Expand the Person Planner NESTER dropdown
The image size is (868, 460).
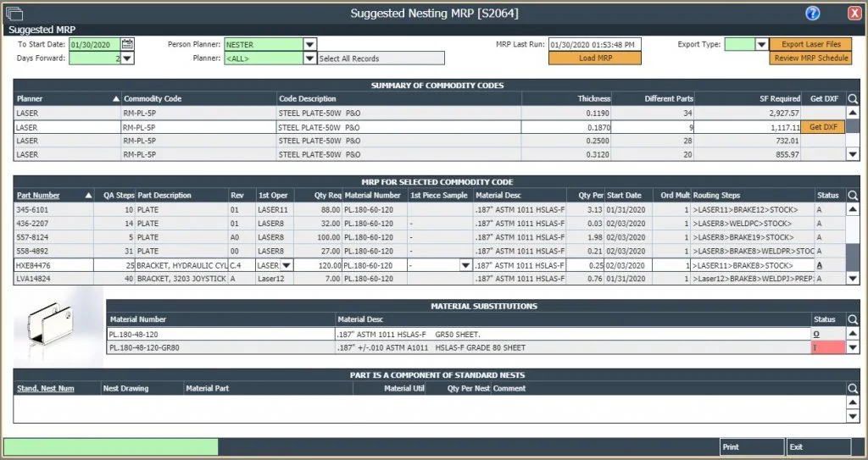click(310, 44)
